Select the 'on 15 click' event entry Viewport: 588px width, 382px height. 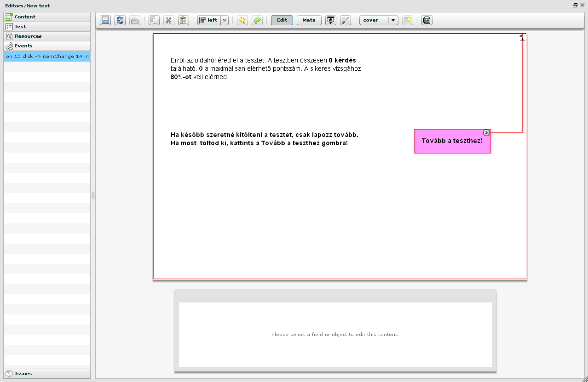click(x=47, y=57)
